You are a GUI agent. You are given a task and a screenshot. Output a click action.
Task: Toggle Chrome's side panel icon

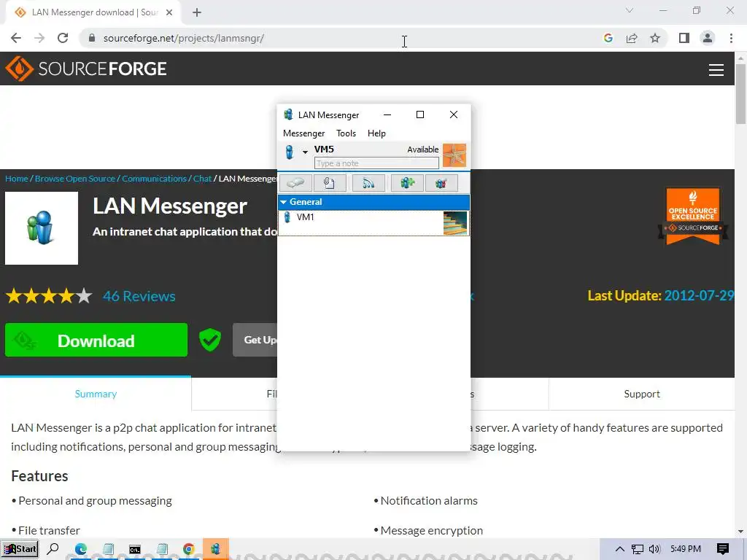pos(684,38)
